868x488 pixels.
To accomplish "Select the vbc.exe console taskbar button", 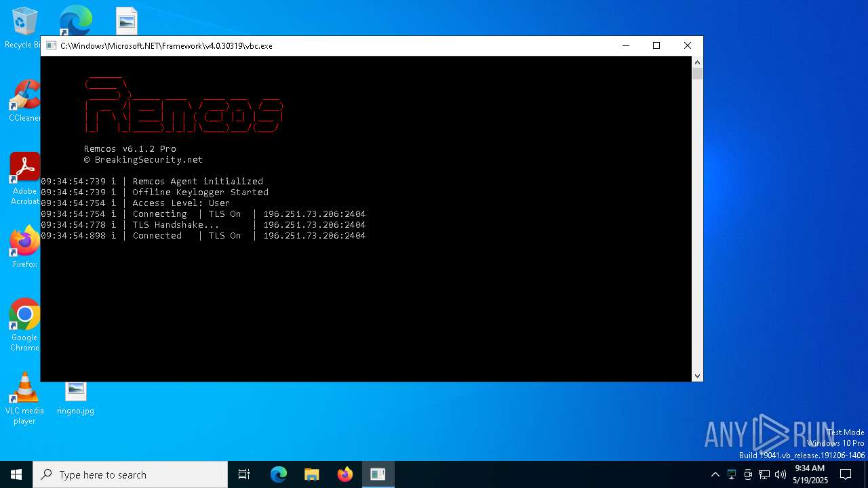I will pyautogui.click(x=378, y=474).
